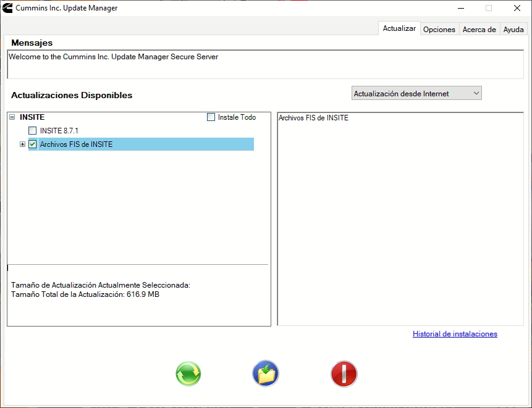Viewport: 532px width, 408px height.
Task: Expand the Archivos FIS de INSITE node
Action: tap(22, 144)
